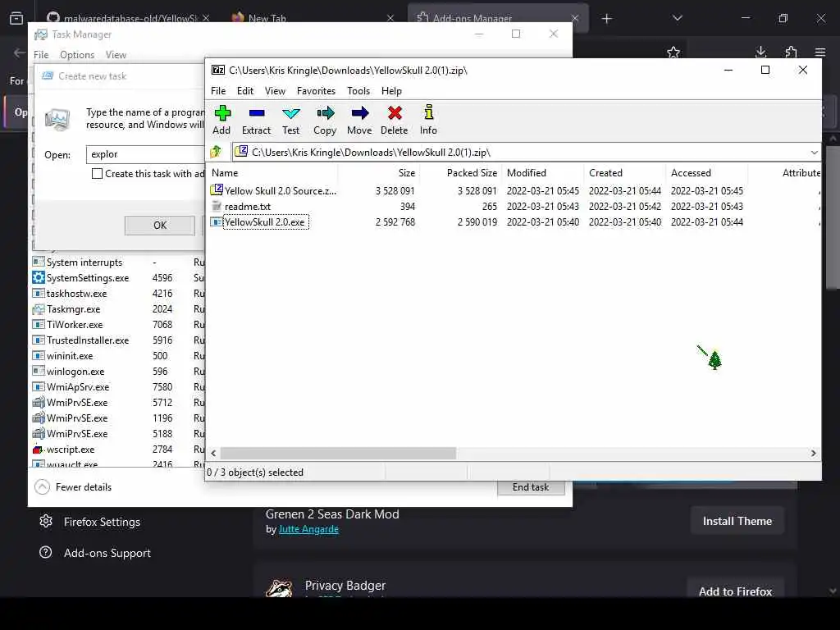Open the 7-Zip Help menu
840x630 pixels.
pos(391,91)
